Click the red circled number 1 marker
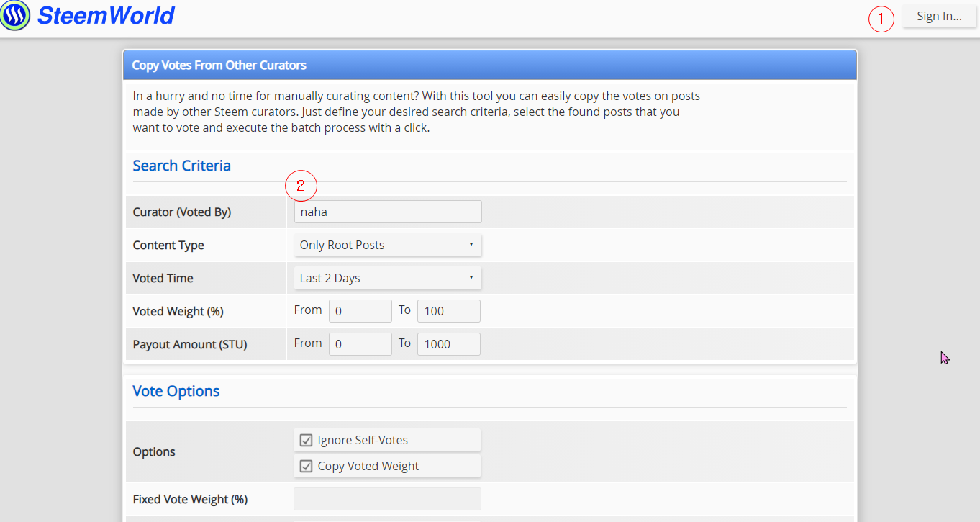This screenshot has height=522, width=980. (x=881, y=19)
